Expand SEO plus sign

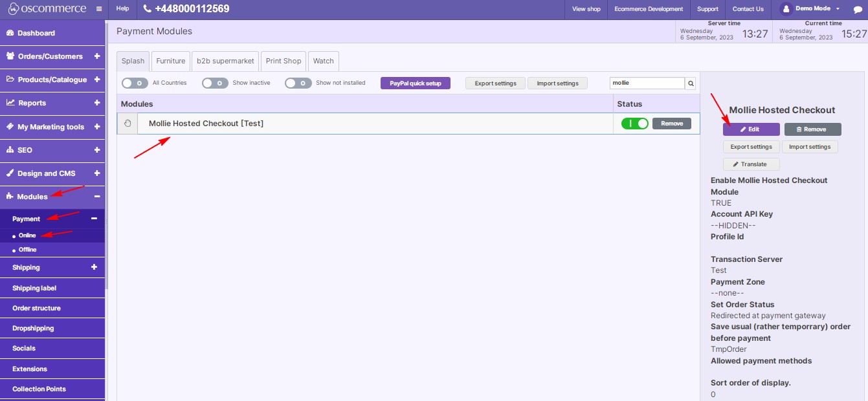coord(97,150)
